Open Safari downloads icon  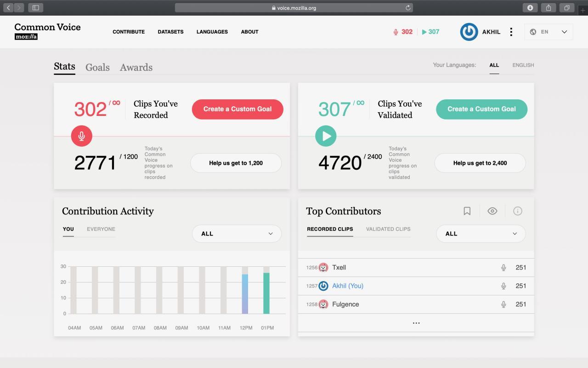point(530,7)
